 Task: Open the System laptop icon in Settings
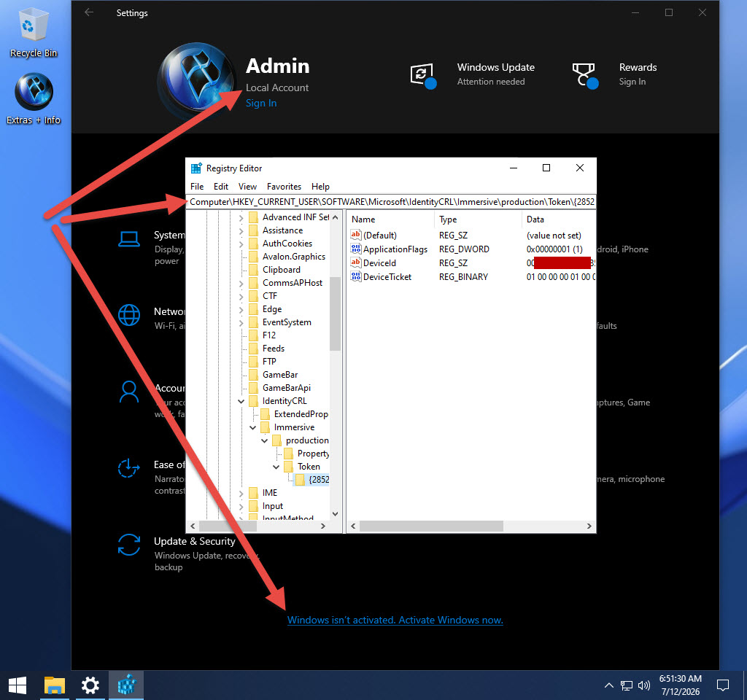point(128,239)
